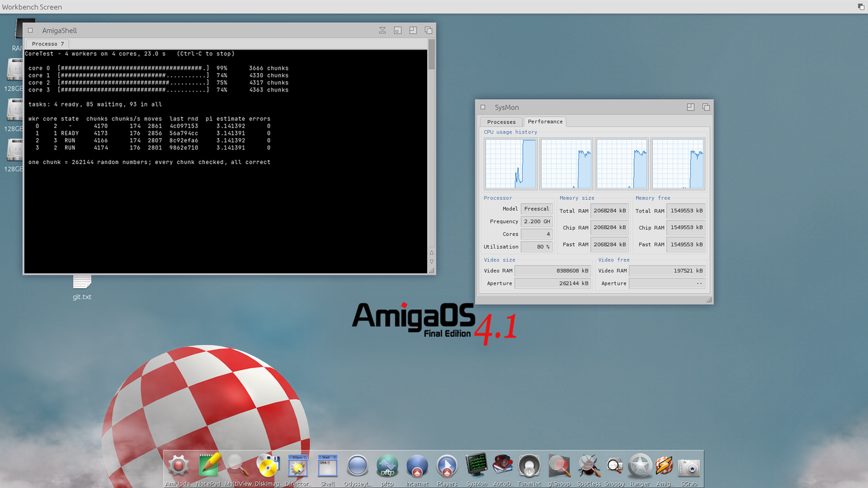
Task: Push SysMon window behind others
Action: coord(706,107)
